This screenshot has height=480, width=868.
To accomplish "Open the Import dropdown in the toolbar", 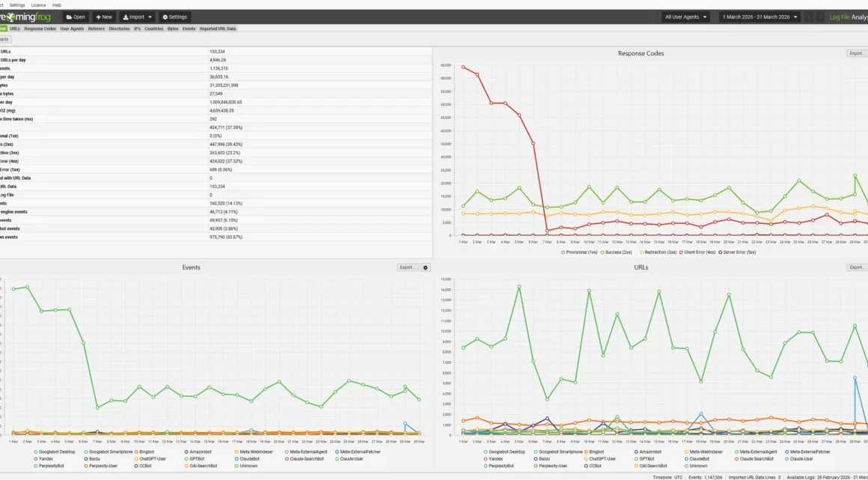I will tap(137, 17).
